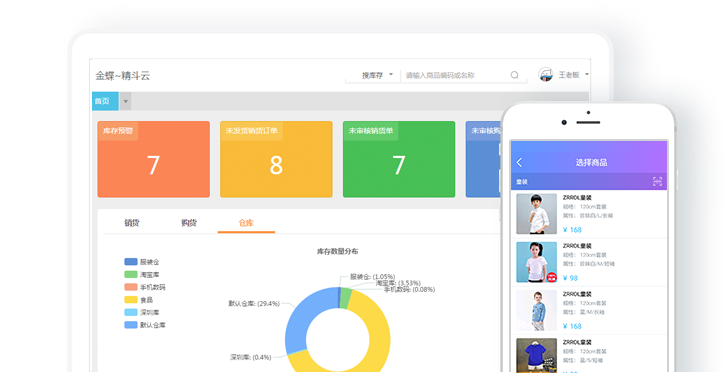Toggle the 默认仓库 legend swatch
The width and height of the screenshot is (728, 373).
click(x=131, y=325)
